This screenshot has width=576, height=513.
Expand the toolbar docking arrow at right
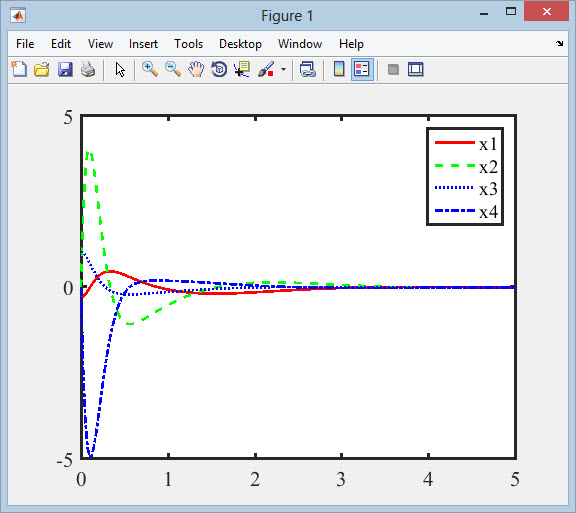pos(559,44)
